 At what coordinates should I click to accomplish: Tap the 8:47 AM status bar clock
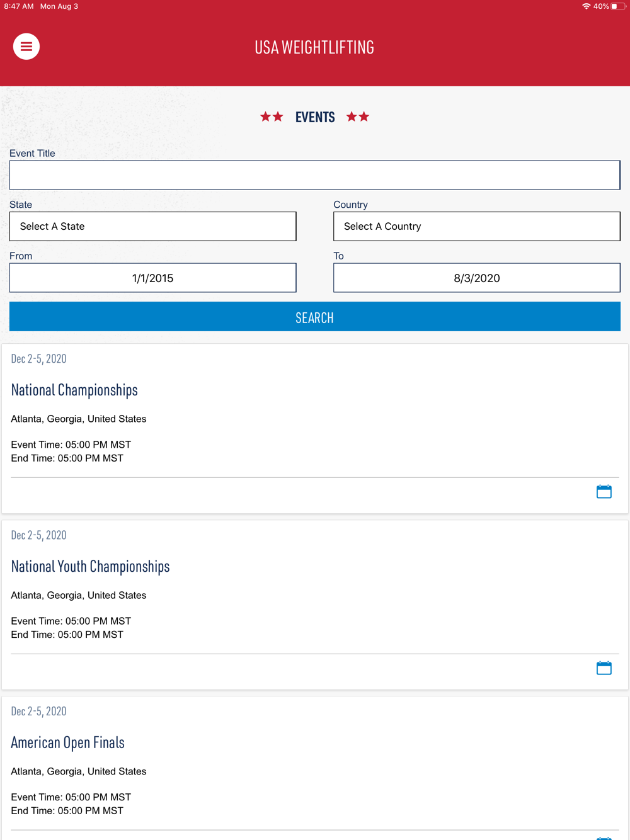(19, 6)
